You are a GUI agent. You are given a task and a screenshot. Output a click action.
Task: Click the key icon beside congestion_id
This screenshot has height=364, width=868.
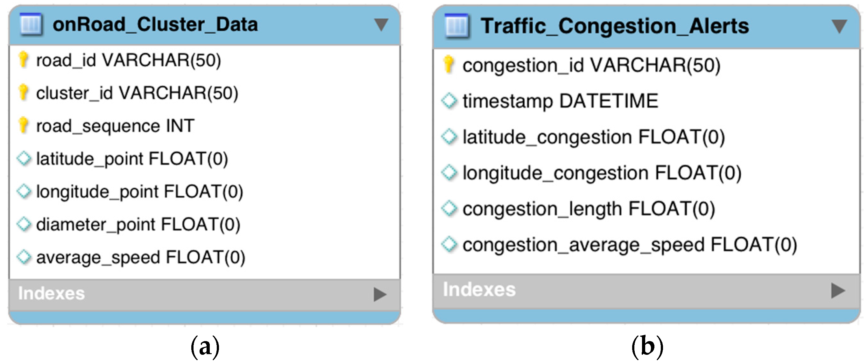pyautogui.click(x=448, y=64)
